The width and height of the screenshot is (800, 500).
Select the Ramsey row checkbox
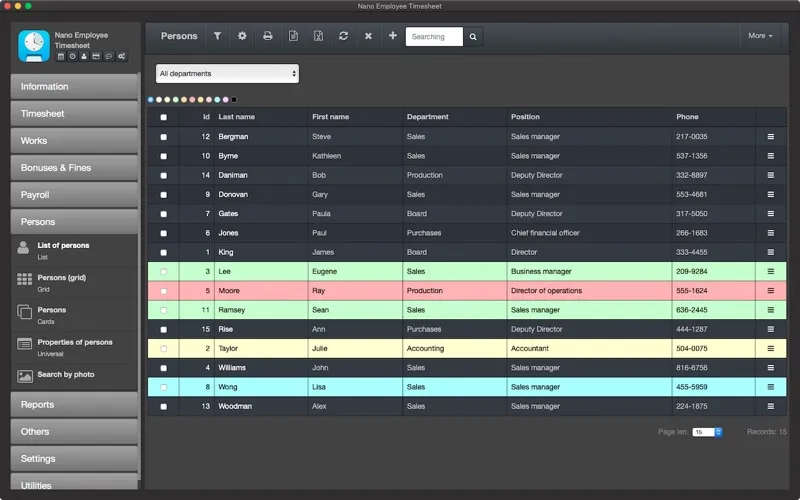(x=163, y=310)
